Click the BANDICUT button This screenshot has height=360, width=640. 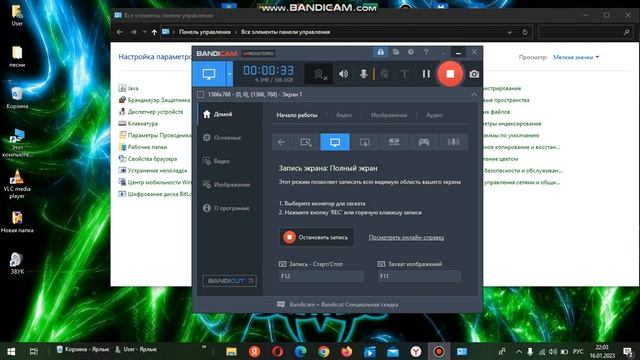coord(229,281)
